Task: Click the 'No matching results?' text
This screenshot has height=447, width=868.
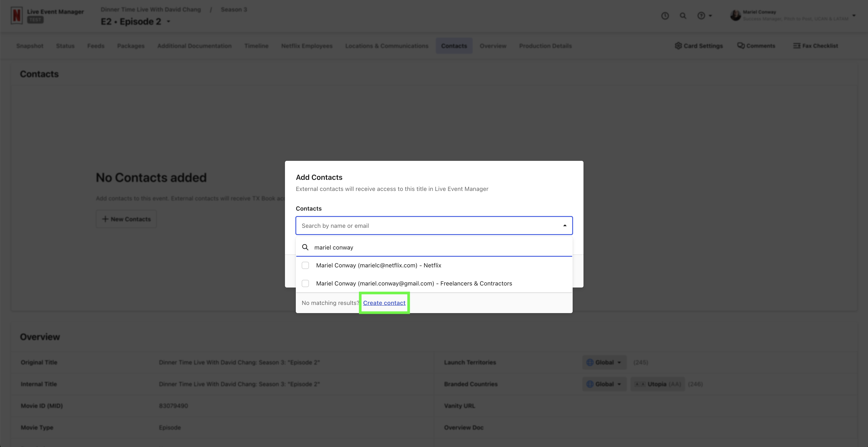Action: (331, 303)
